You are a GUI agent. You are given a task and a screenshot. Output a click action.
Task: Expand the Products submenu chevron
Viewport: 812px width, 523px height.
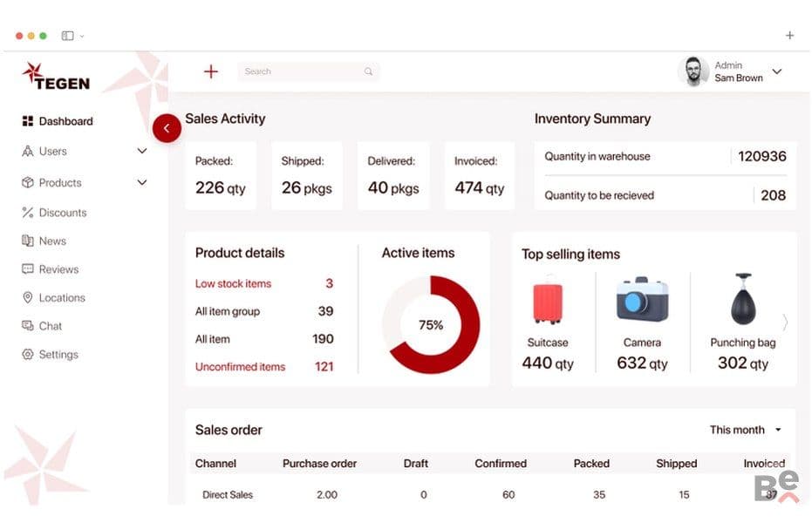point(142,182)
